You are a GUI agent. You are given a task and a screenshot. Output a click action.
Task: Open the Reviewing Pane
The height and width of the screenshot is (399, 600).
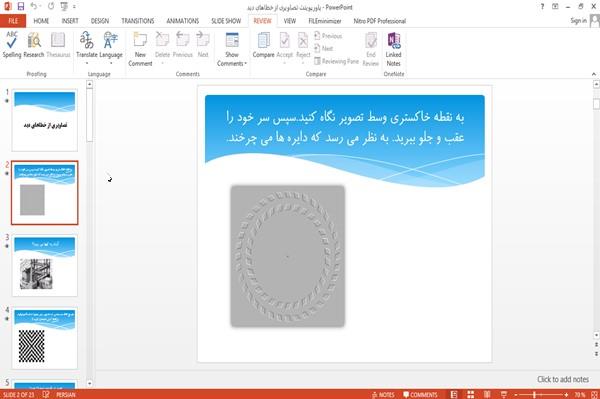click(336, 61)
